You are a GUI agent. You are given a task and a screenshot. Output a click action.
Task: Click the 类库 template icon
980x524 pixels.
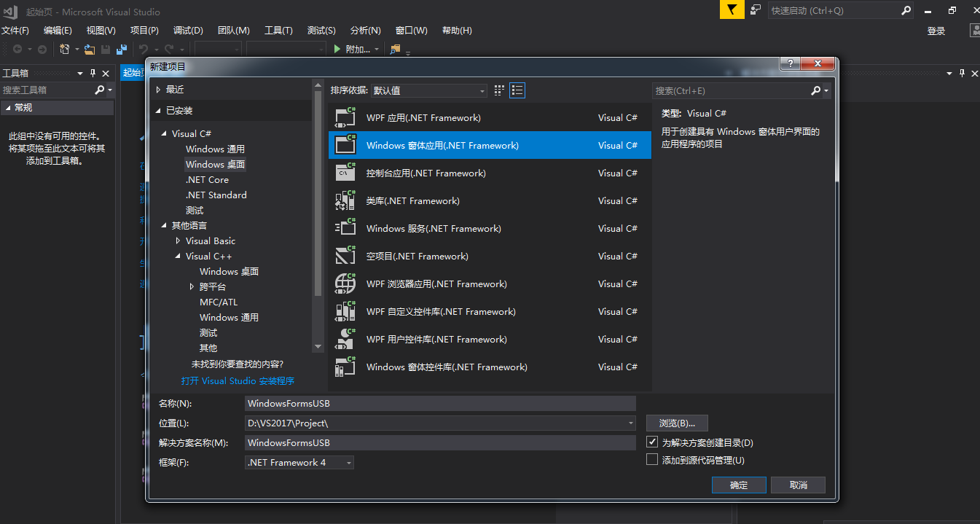click(345, 200)
